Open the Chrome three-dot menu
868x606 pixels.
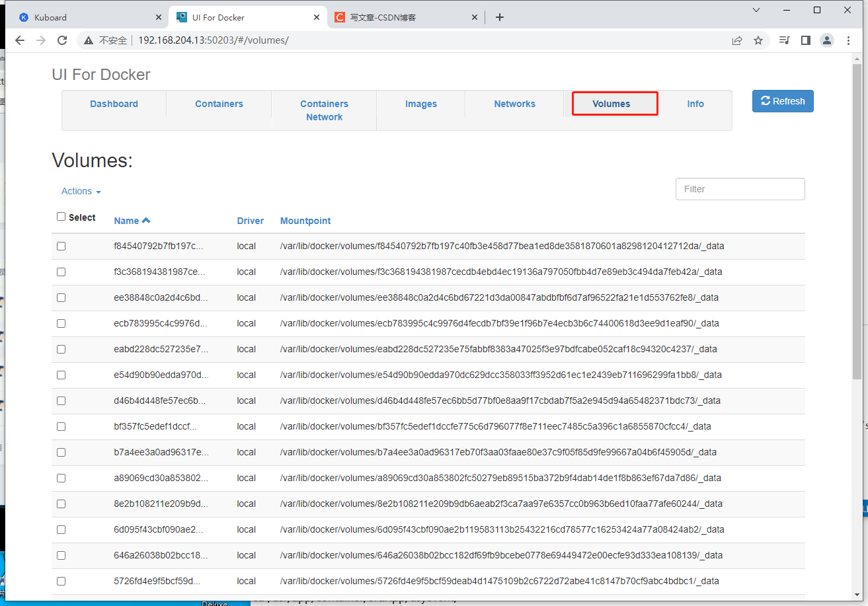coord(849,40)
